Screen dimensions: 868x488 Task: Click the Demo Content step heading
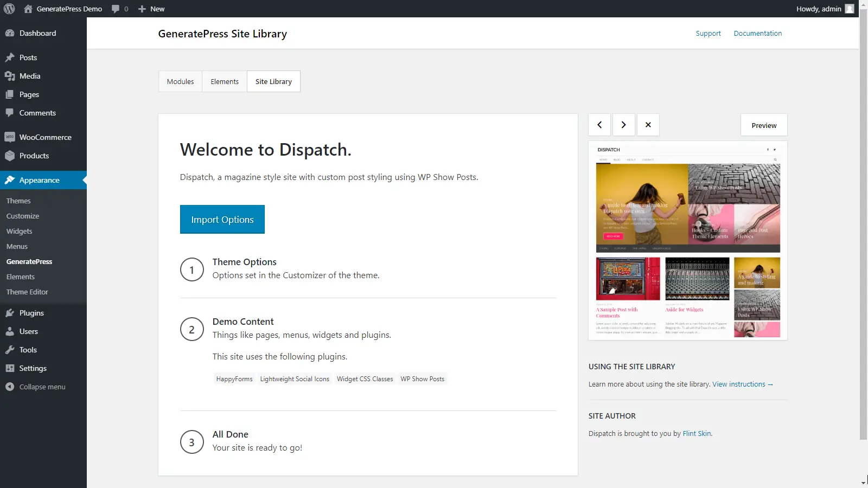point(243,322)
